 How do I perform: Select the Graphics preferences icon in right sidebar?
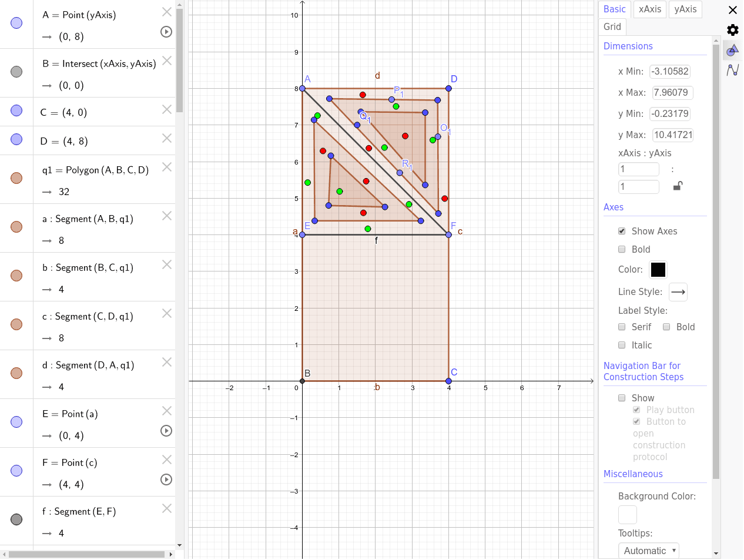[732, 51]
